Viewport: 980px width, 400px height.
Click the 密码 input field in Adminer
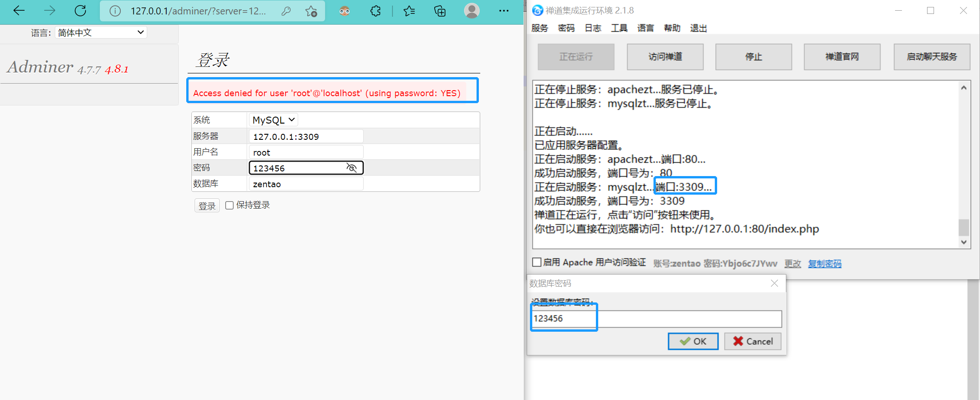coord(306,168)
